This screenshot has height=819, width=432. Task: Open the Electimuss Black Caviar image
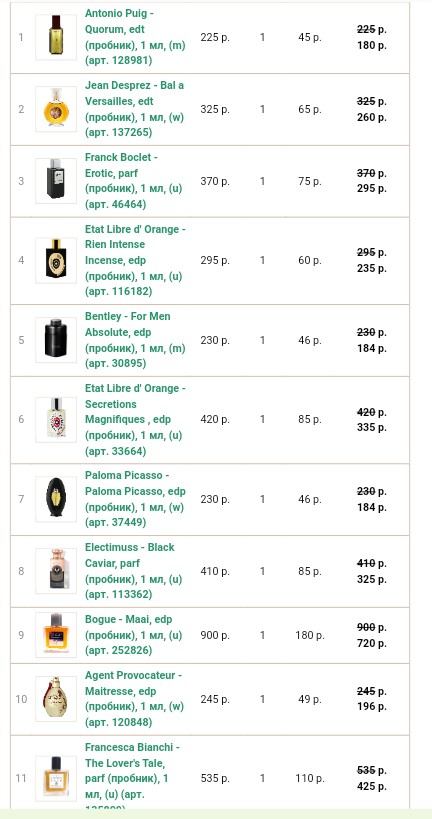(56, 571)
